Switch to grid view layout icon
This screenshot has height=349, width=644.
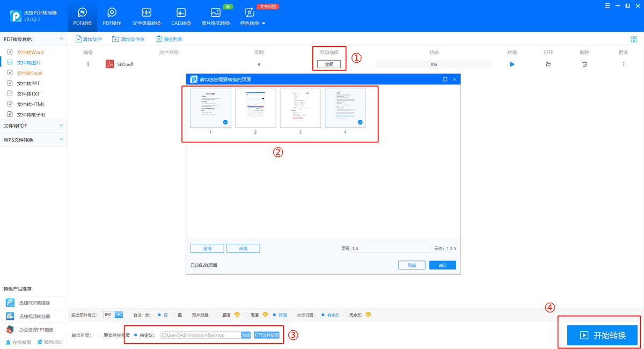[x=634, y=39]
